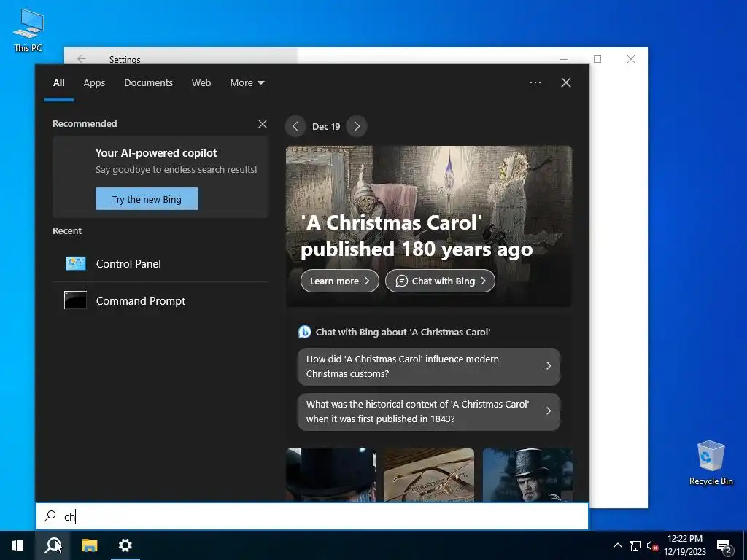Viewport: 747px width, 560px height.
Task: Select the historical context in 1843 question
Action: (x=429, y=411)
